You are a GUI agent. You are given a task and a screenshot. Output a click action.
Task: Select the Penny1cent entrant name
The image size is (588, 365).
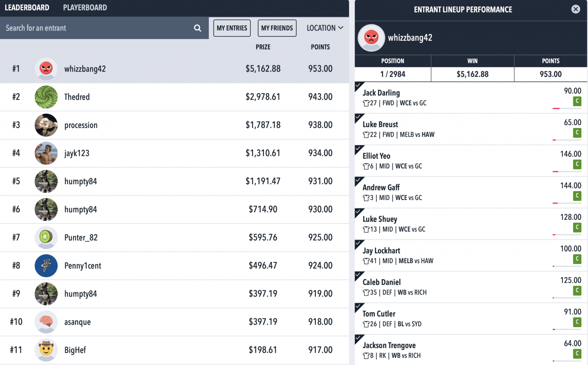pos(83,266)
